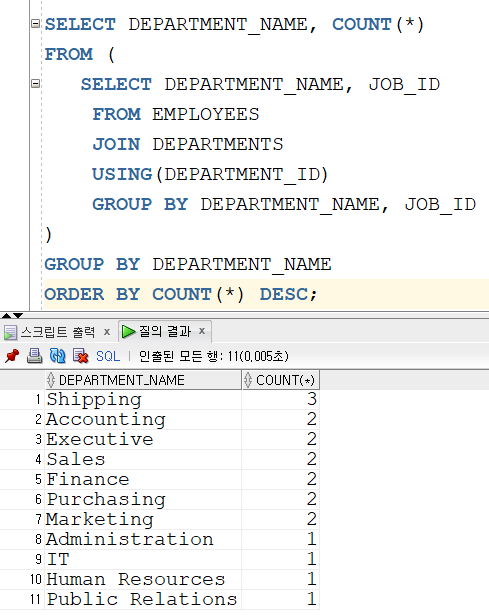Collapse the inner subquery SELECT fold

36,84
